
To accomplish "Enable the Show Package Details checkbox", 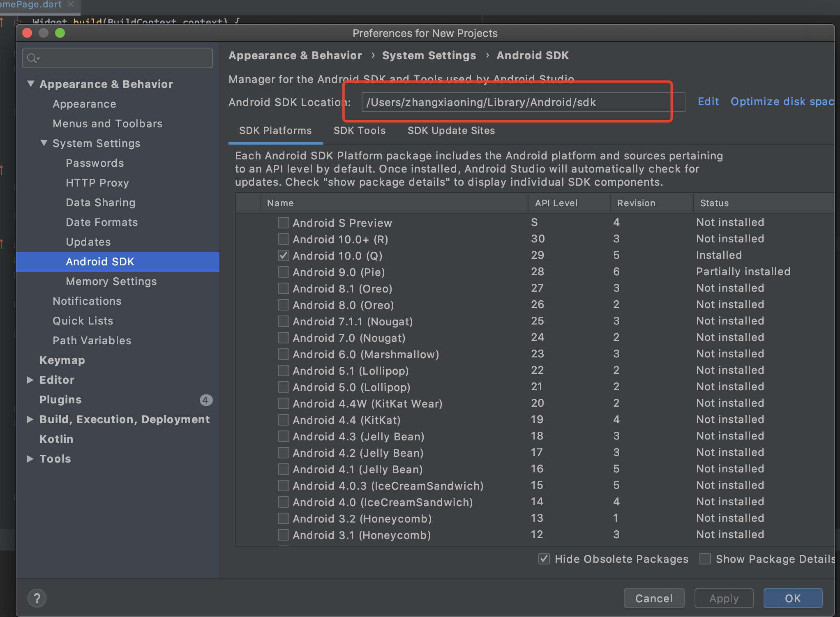I will [707, 559].
